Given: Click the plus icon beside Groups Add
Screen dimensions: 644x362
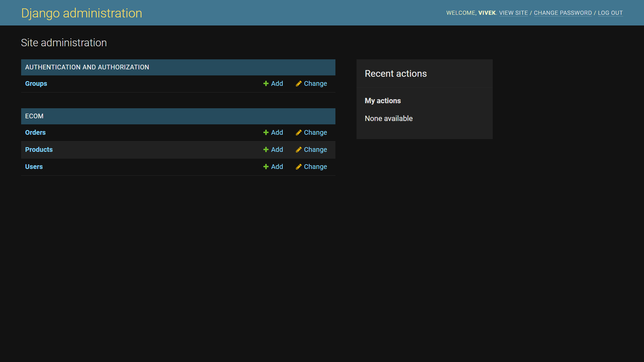Looking at the screenshot, I should point(266,83).
